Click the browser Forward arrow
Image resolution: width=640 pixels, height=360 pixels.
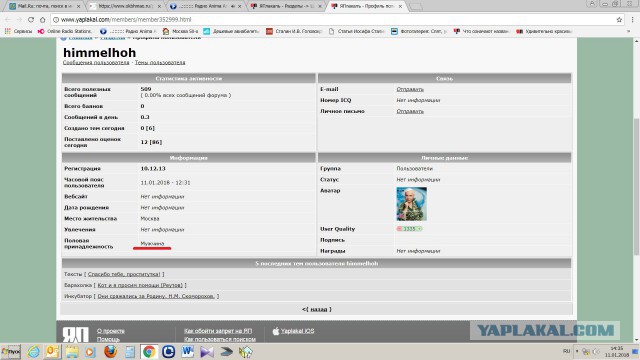[19, 20]
